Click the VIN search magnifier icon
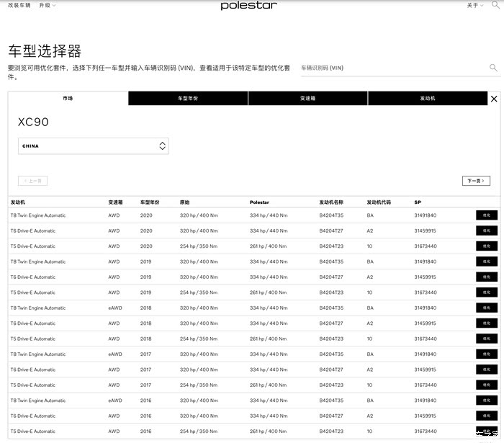 tap(493, 68)
